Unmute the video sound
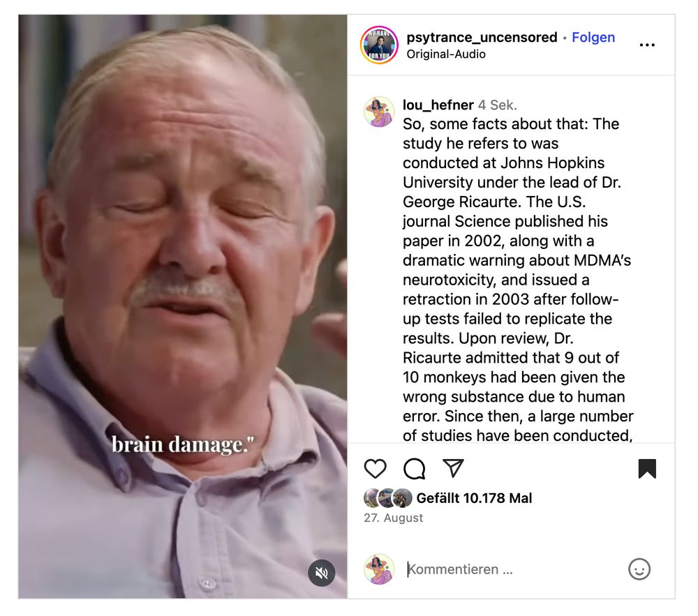Image resolution: width=698 pixels, height=616 pixels. (x=321, y=573)
